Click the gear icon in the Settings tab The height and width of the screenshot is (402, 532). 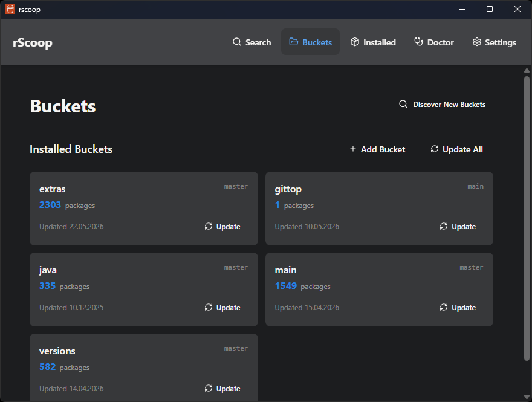pos(477,42)
